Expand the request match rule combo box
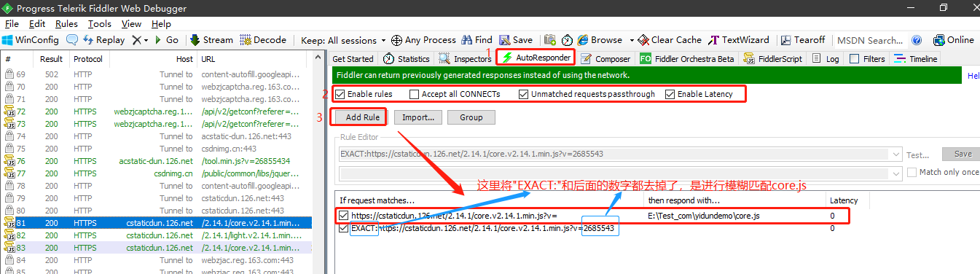 click(x=895, y=154)
